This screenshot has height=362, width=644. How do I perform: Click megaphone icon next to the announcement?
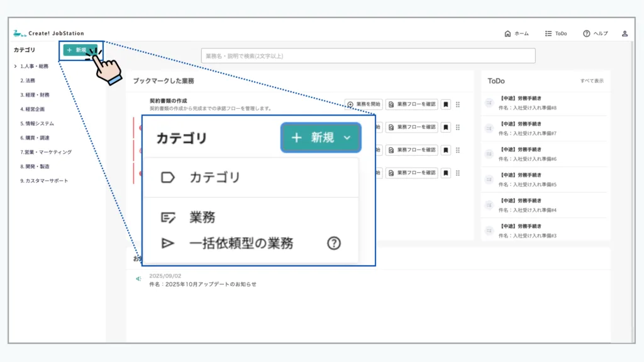pyautogui.click(x=138, y=279)
